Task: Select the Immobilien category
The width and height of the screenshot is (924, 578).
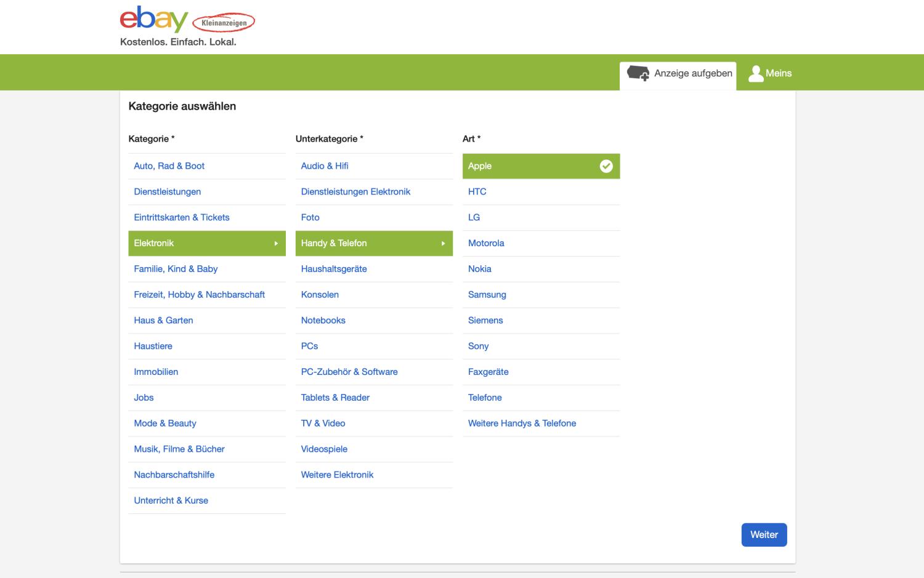Action: [x=207, y=372]
